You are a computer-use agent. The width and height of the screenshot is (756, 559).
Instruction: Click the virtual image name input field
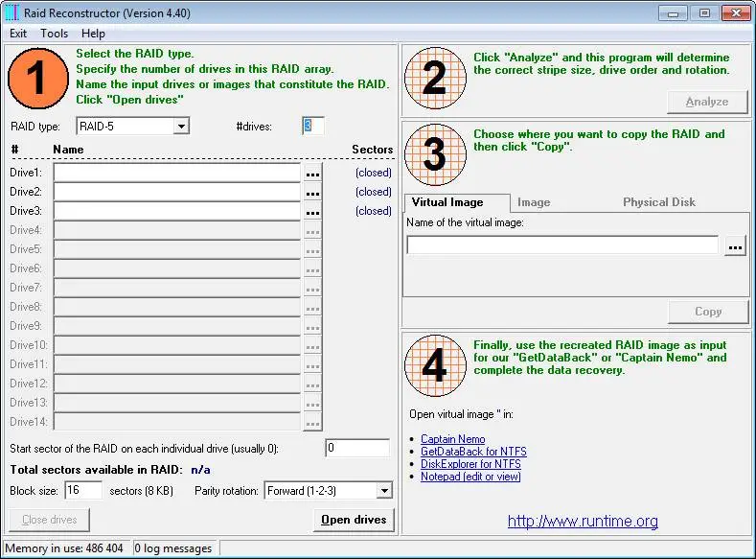point(562,245)
